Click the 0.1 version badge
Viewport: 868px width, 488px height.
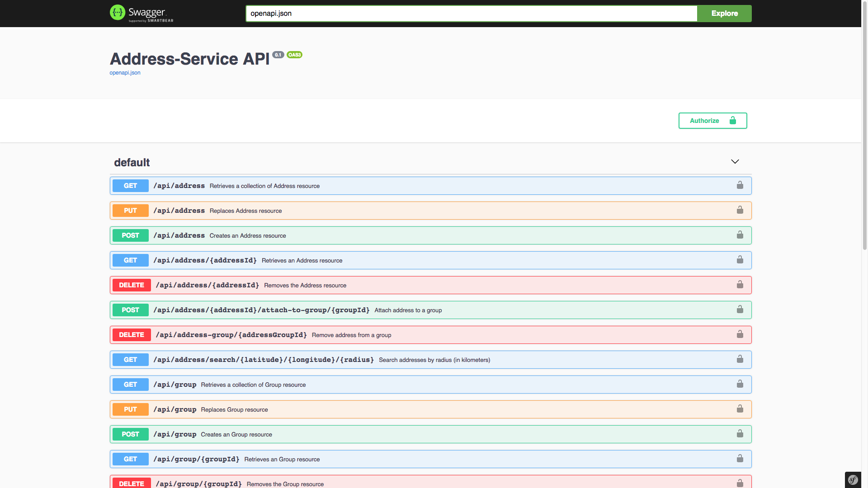278,55
